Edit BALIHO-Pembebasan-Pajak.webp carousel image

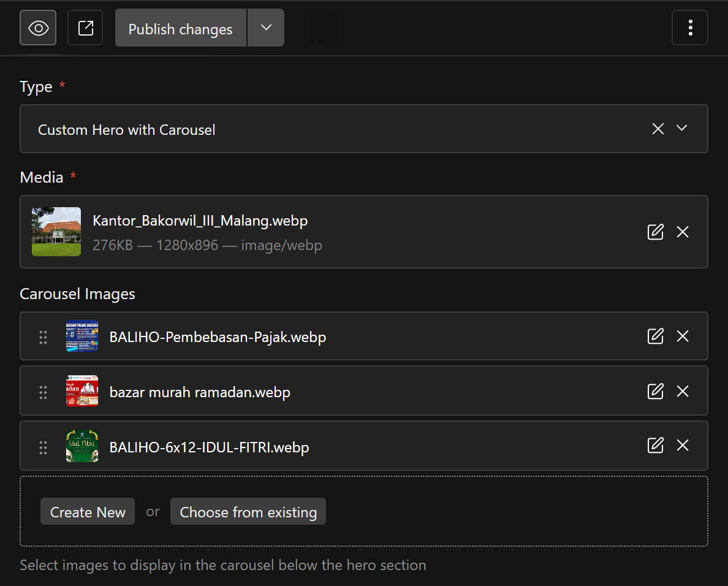[x=655, y=336]
